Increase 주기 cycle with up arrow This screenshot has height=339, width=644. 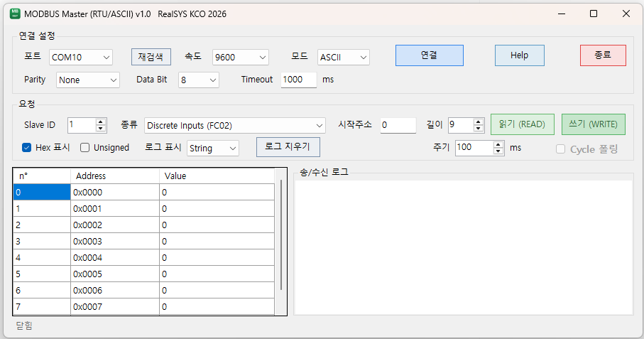coord(498,144)
